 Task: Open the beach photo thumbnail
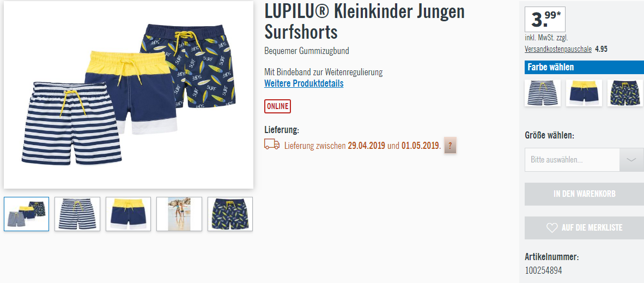[179, 214]
